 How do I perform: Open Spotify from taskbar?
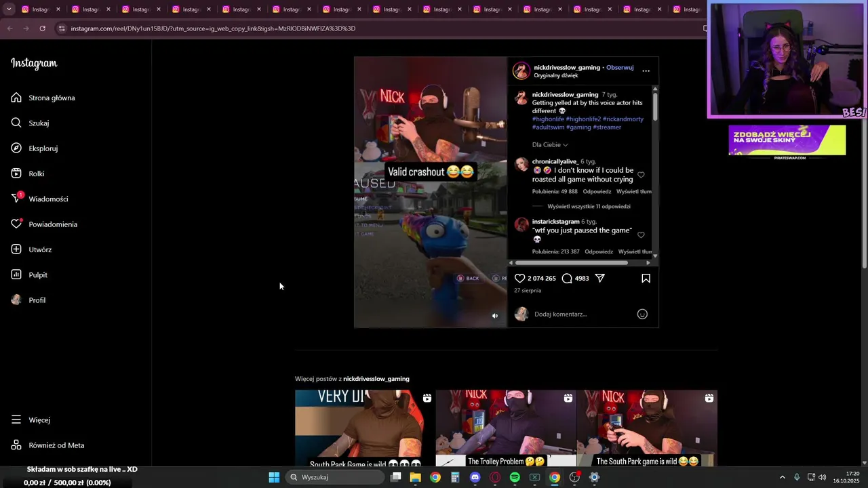515,477
